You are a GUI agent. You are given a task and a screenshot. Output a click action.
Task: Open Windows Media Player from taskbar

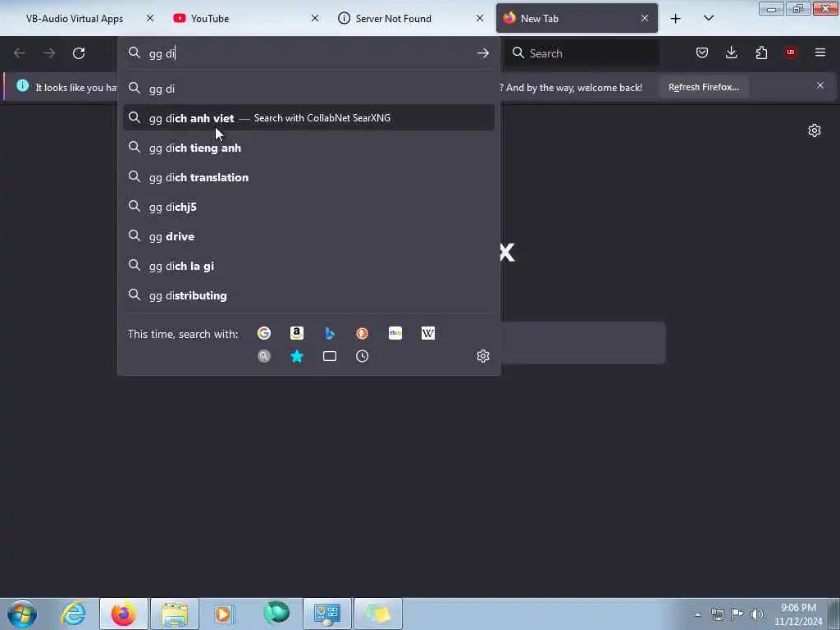[x=225, y=614]
